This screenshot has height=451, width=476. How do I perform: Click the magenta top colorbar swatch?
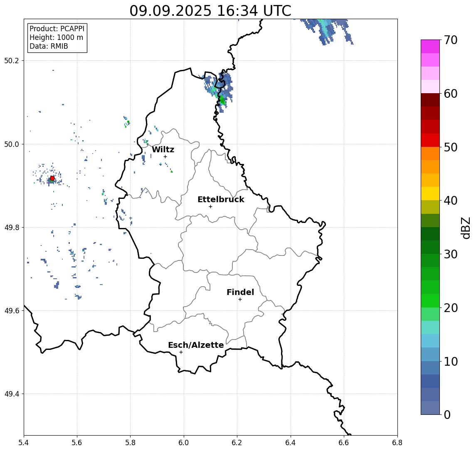coord(430,47)
